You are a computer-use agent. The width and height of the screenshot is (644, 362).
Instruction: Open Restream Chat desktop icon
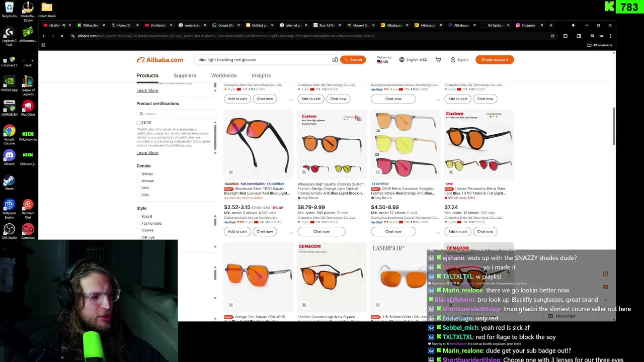(28, 209)
